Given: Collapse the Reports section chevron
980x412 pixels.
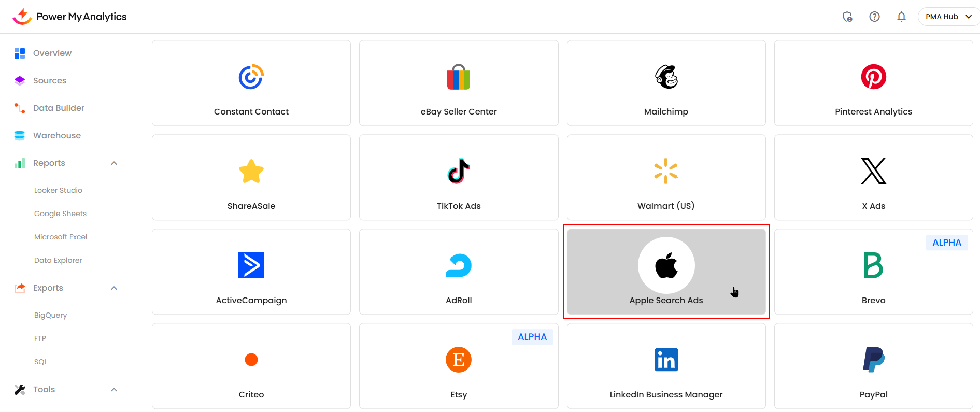Looking at the screenshot, I should click(114, 163).
